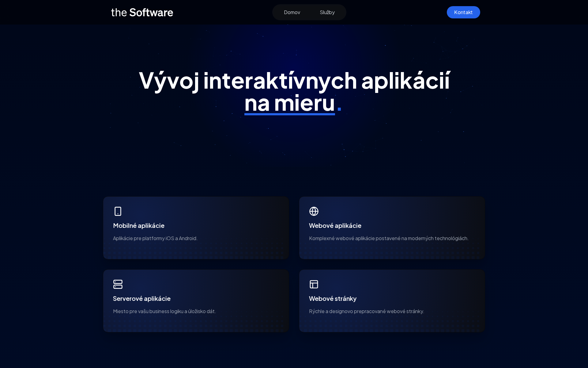Screen dimensions: 588x368
Task: Select the Webové aplikácie card
Action: coord(392,228)
